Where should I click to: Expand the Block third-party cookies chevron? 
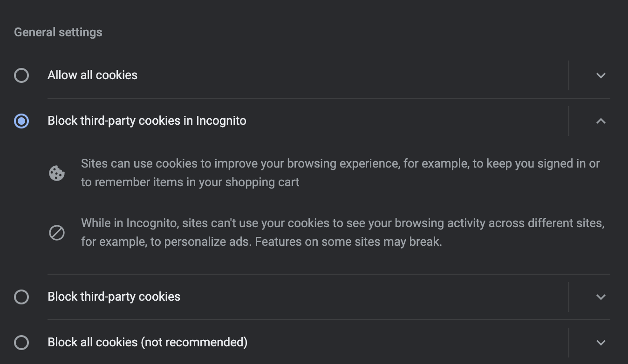point(601,297)
